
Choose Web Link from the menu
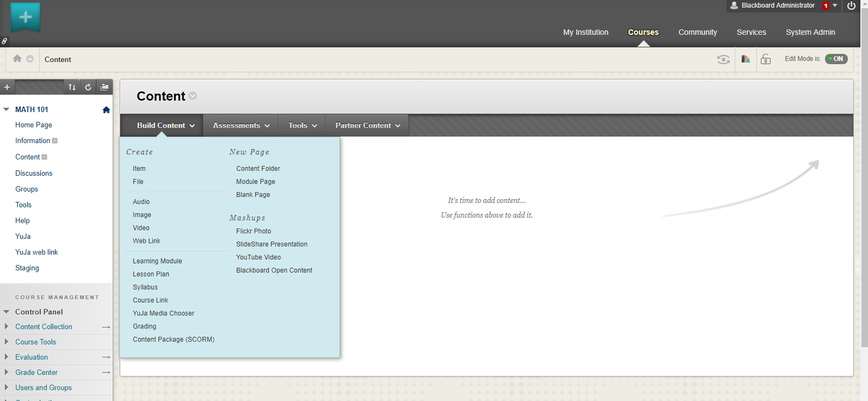click(x=146, y=241)
